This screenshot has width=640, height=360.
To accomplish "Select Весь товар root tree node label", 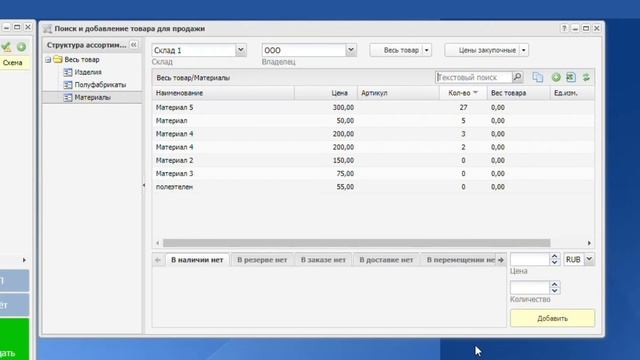I will tap(82, 60).
